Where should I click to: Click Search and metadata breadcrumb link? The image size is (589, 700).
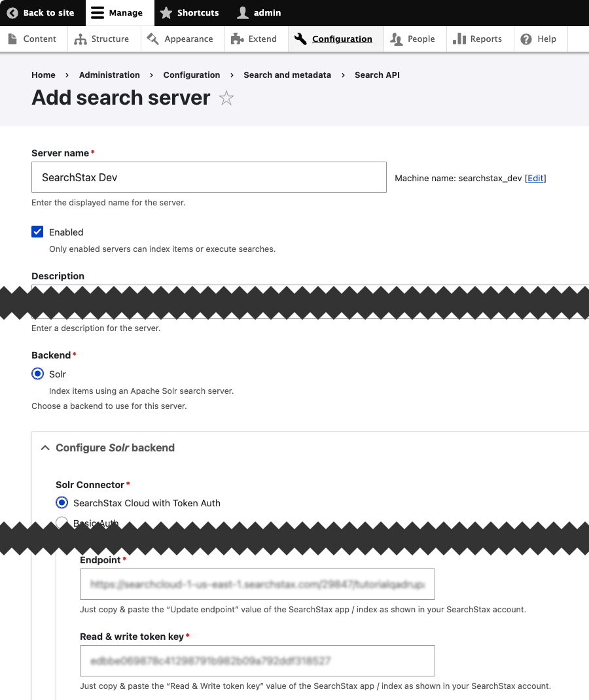point(287,75)
